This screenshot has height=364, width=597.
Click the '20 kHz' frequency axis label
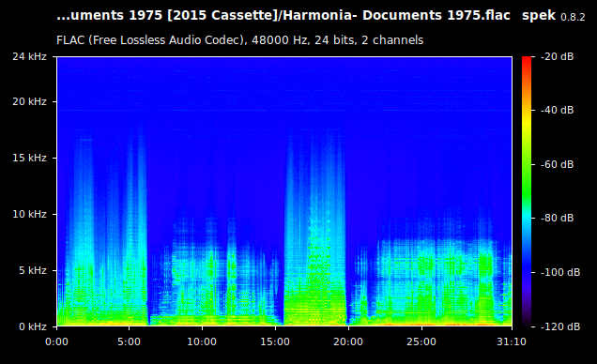[29, 101]
